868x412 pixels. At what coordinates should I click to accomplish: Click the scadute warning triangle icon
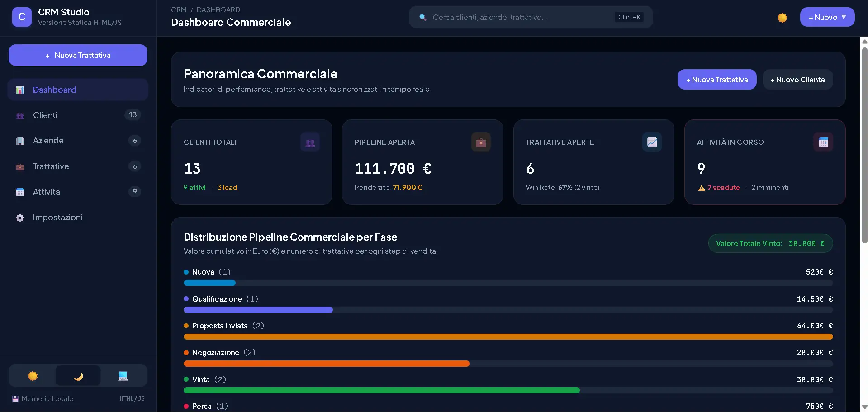[x=702, y=188]
